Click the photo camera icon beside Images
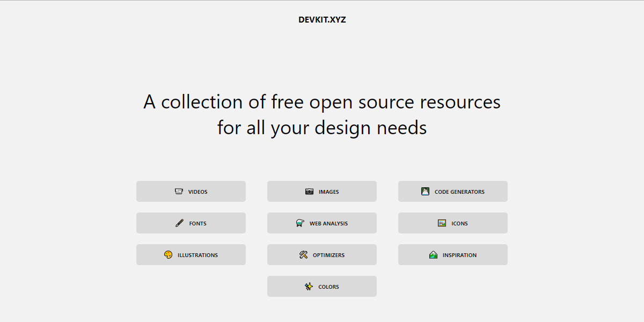This screenshot has height=322, width=644. 310,192
